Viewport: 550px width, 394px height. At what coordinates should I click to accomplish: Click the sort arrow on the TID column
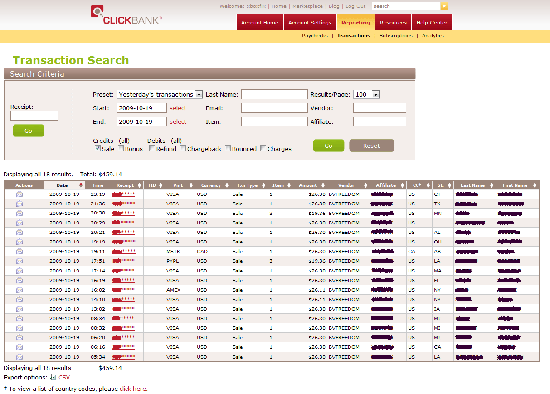click(161, 185)
